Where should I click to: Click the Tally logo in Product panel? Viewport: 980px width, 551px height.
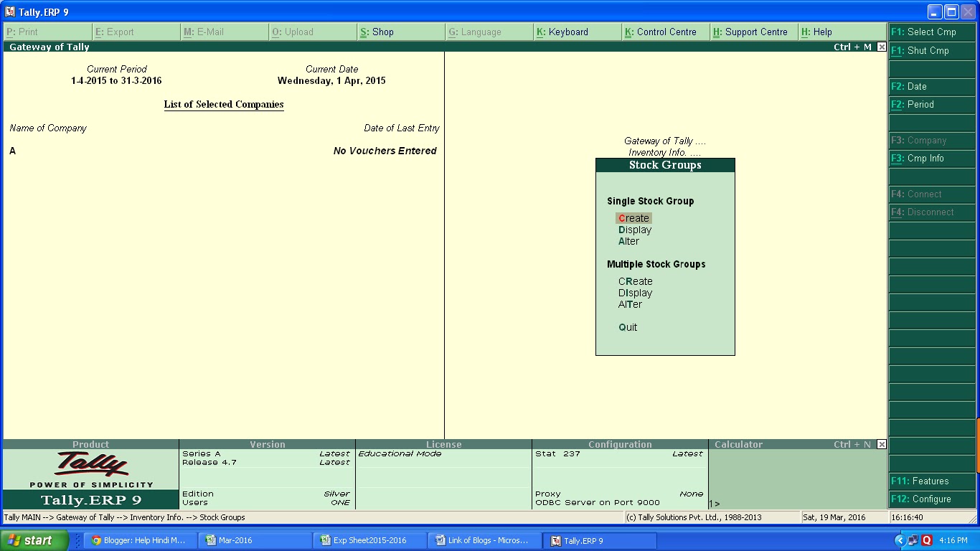click(91, 465)
